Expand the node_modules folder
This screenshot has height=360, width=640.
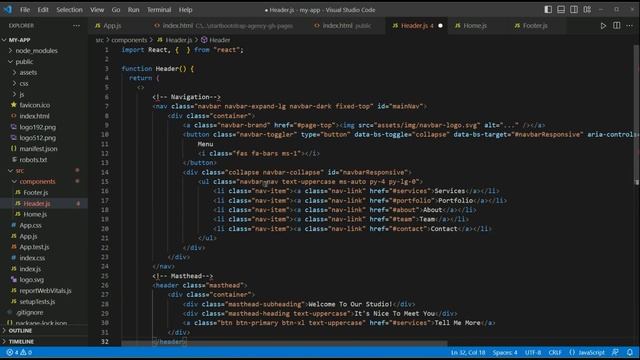[44, 51]
